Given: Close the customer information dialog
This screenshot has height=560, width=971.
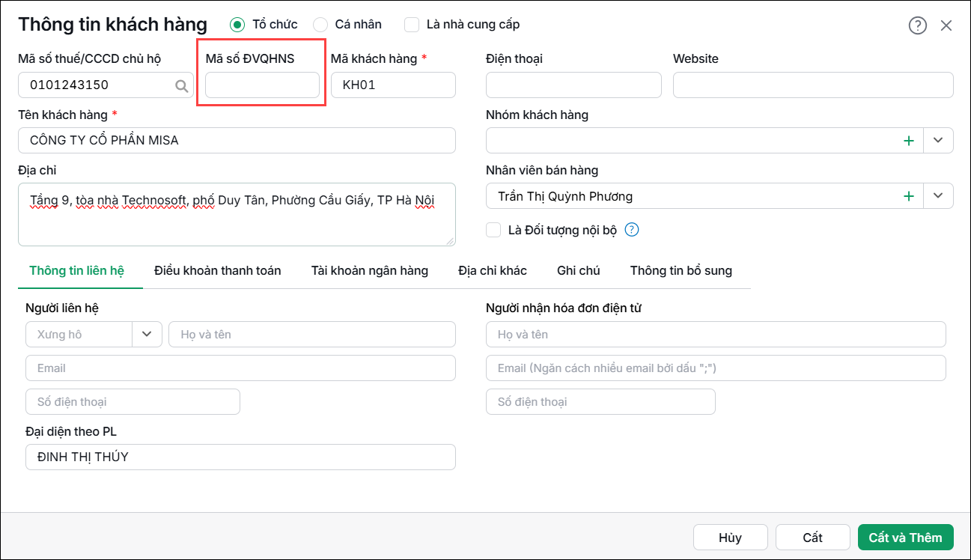Looking at the screenshot, I should click(946, 25).
